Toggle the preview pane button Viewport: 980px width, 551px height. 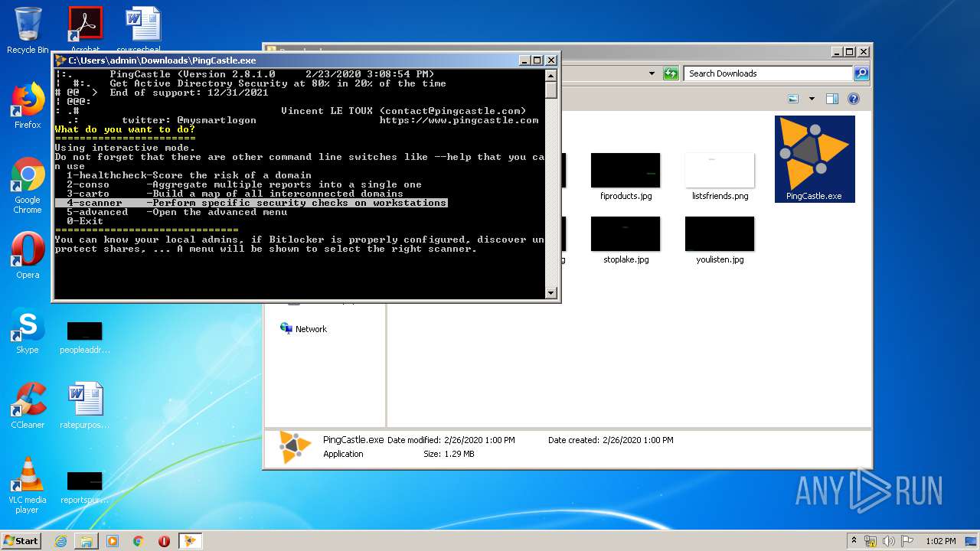[832, 99]
